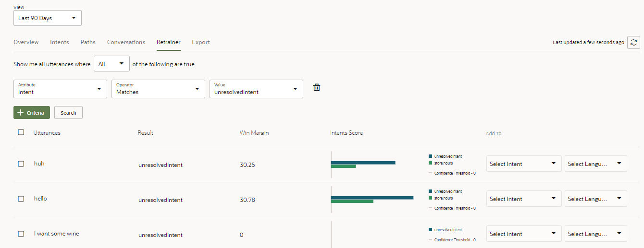Expand the All/Any match dropdown

coord(111,64)
